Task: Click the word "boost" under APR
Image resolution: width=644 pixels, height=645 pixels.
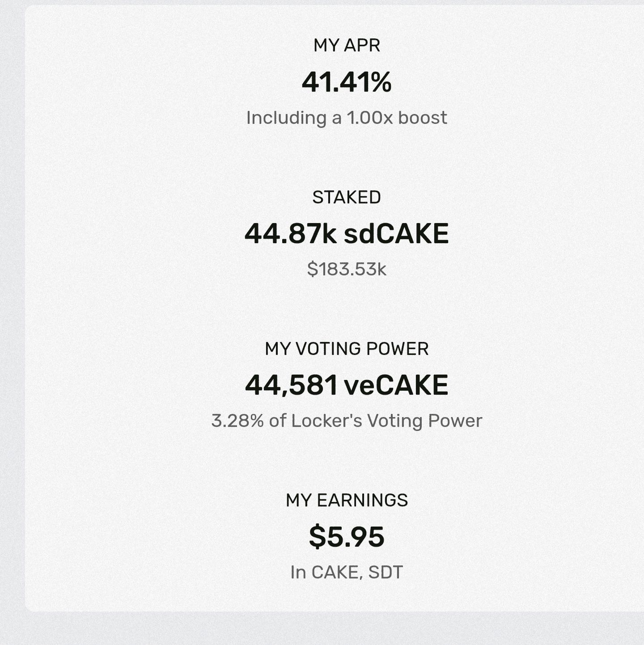Action: [x=423, y=118]
